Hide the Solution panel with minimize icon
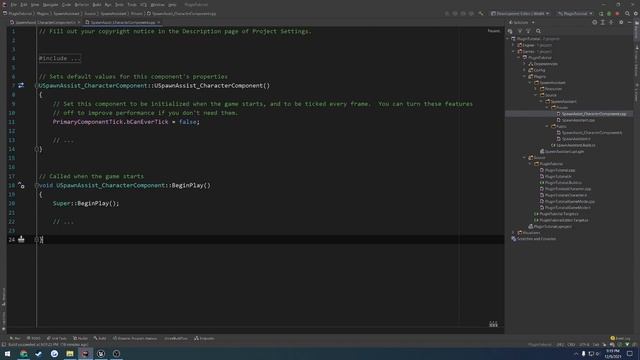Viewport: 640px width, 360px height. point(629,22)
